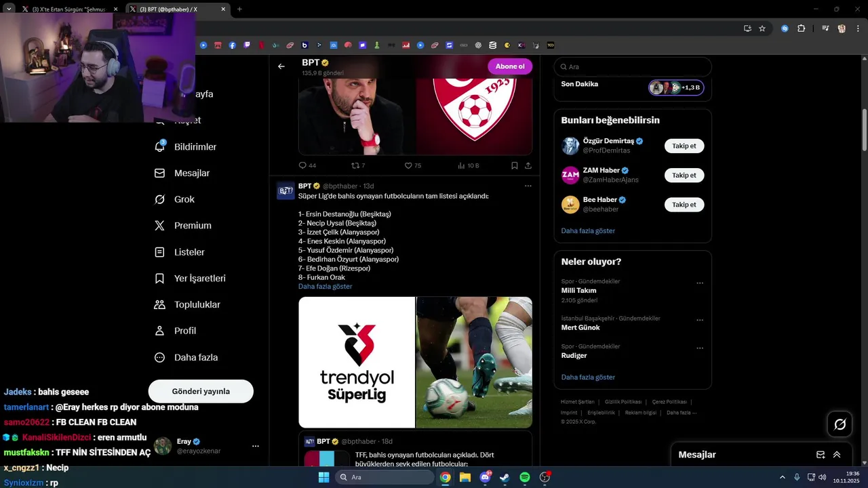
Task: Reply to the post with 44 comments
Action: 307,165
